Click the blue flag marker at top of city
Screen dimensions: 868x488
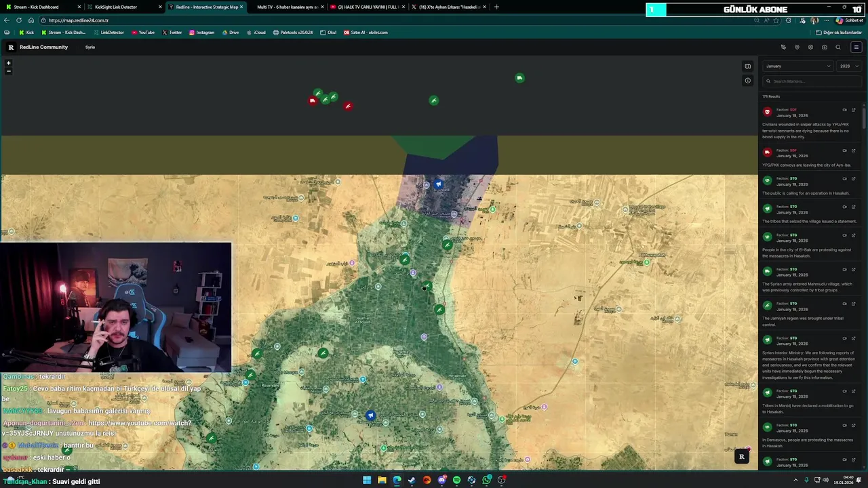[x=439, y=184]
